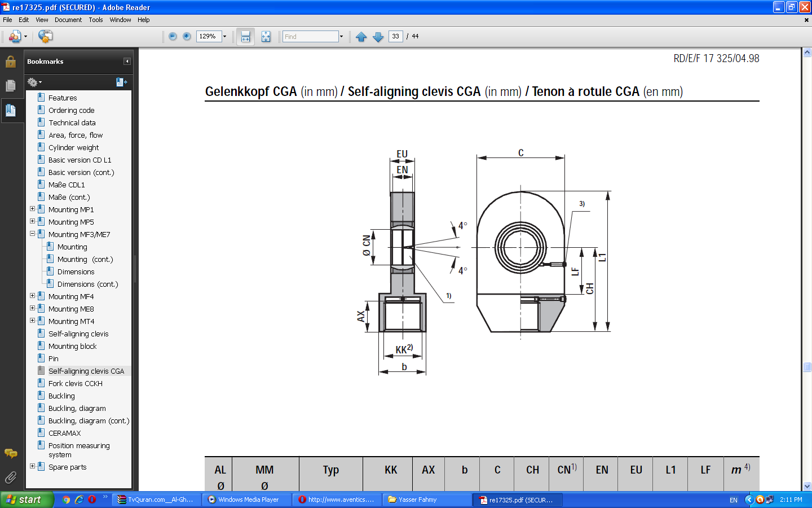Jump to Ordering code bookmark
Screen dimensions: 812x508
72,111
